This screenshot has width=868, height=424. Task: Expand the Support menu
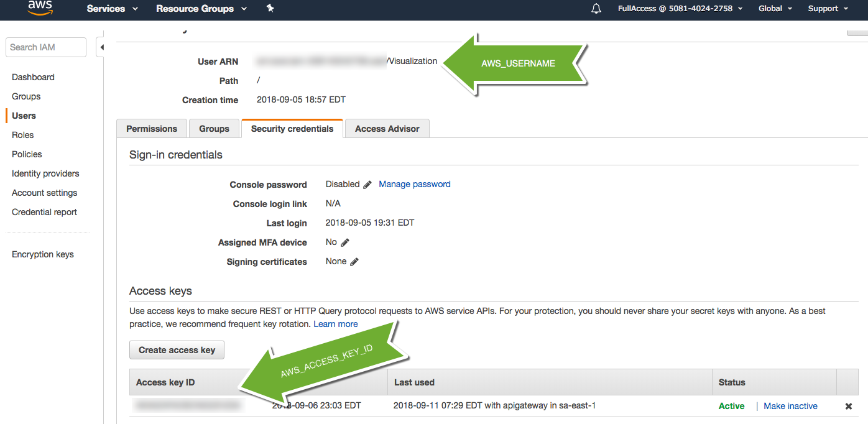(x=828, y=9)
